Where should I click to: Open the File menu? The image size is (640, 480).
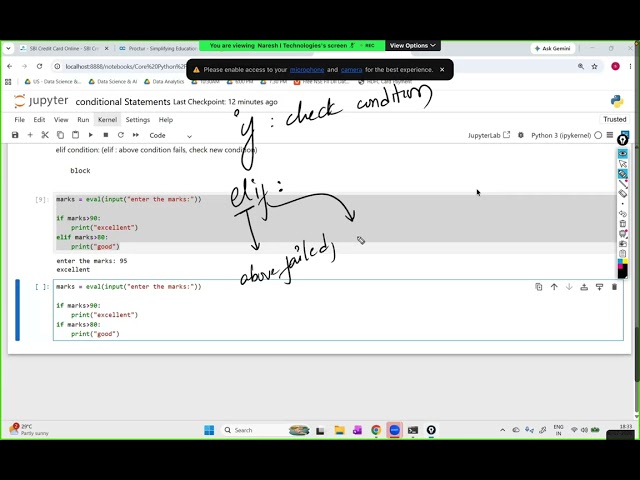click(20, 120)
